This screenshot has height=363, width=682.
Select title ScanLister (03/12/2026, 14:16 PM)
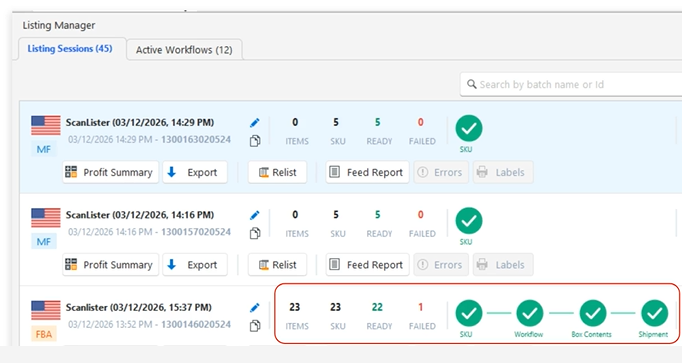pyautogui.click(x=140, y=215)
